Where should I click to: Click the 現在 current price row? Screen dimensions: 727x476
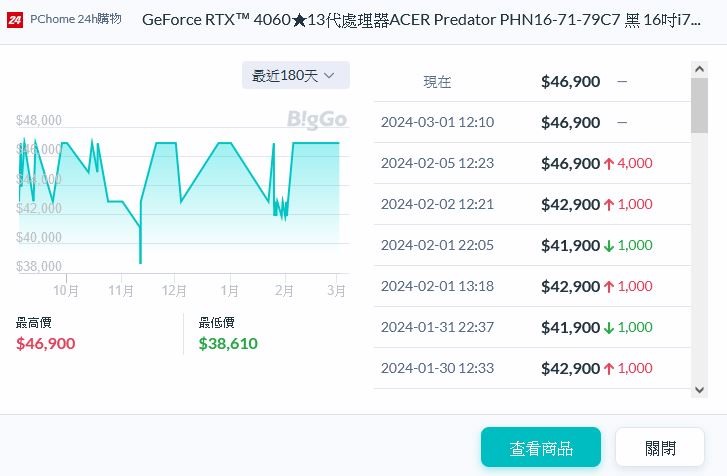(x=532, y=82)
